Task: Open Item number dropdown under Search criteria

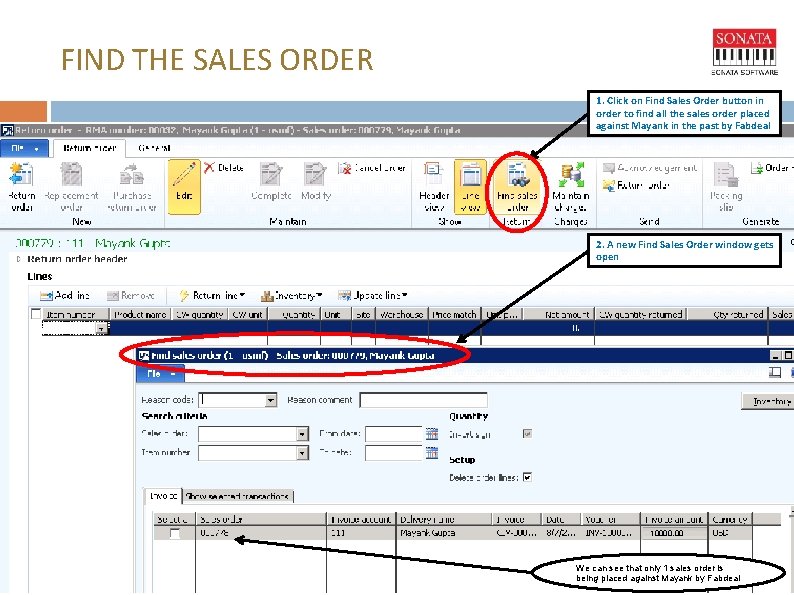Action: pyautogui.click(x=302, y=453)
